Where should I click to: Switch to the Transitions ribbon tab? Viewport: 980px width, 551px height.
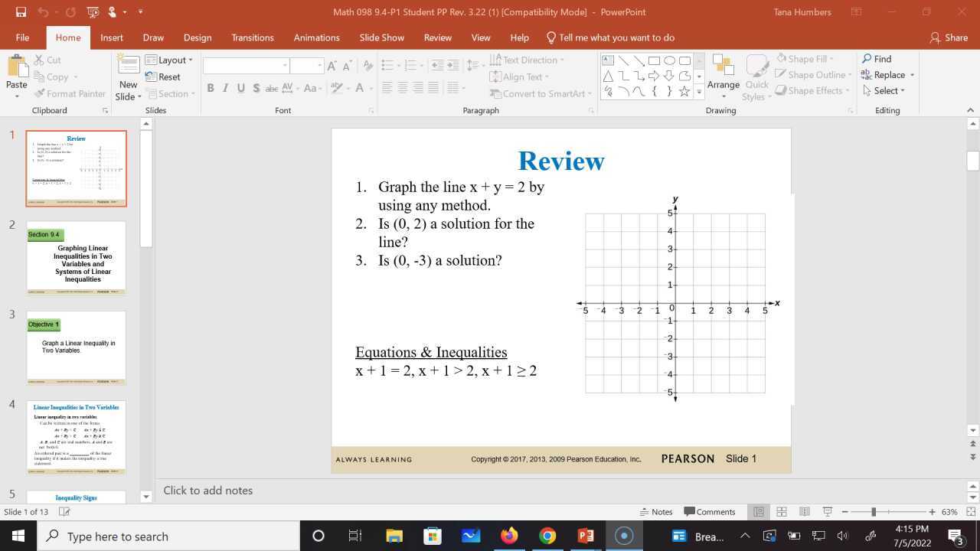pos(253,37)
